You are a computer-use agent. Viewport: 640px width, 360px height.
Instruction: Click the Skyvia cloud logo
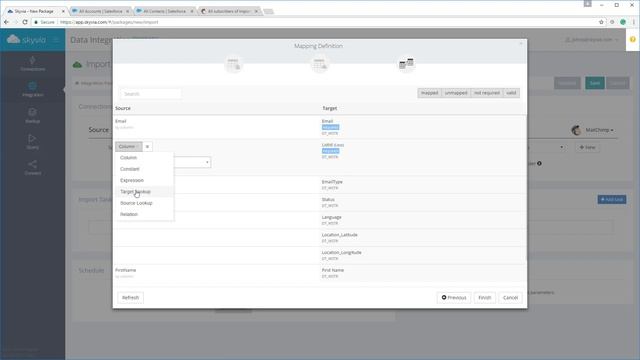13,39
